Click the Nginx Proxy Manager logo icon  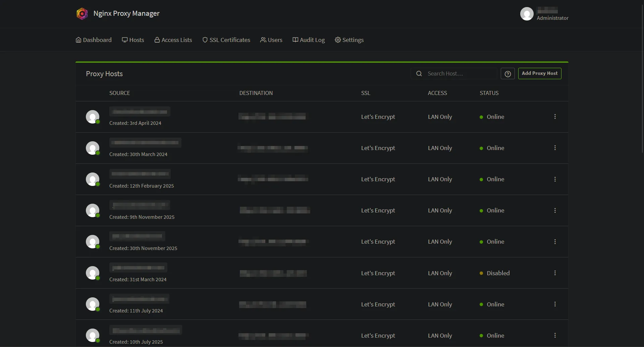point(82,14)
